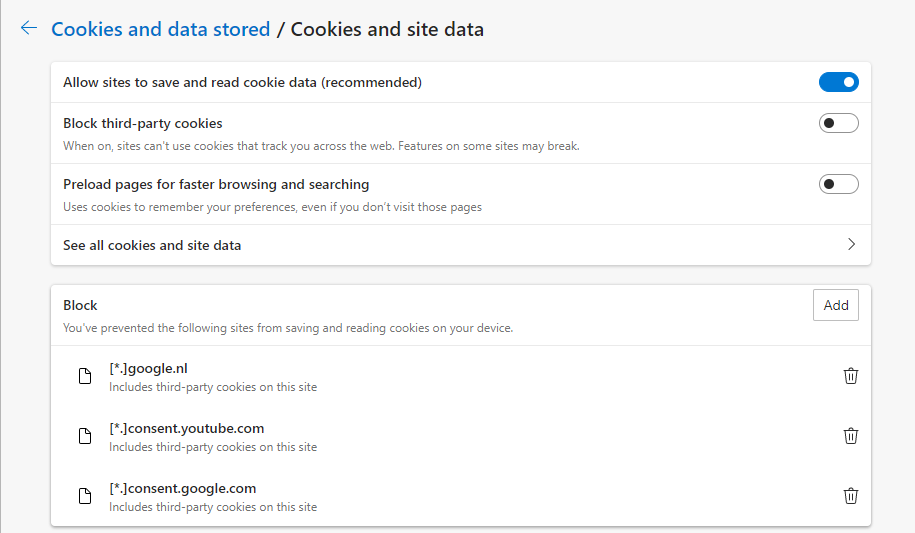Open the See all cookies and site data row
Viewport: 915px width, 533px height.
pos(152,245)
